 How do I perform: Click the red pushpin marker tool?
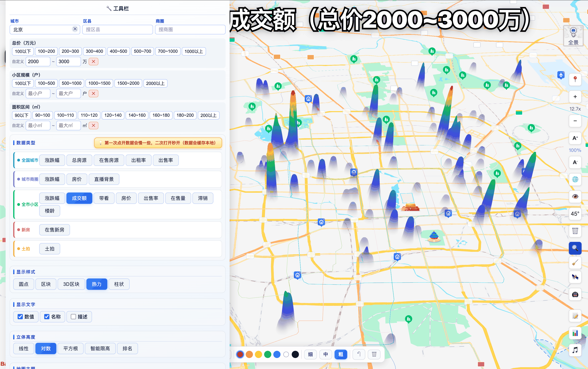(x=575, y=79)
